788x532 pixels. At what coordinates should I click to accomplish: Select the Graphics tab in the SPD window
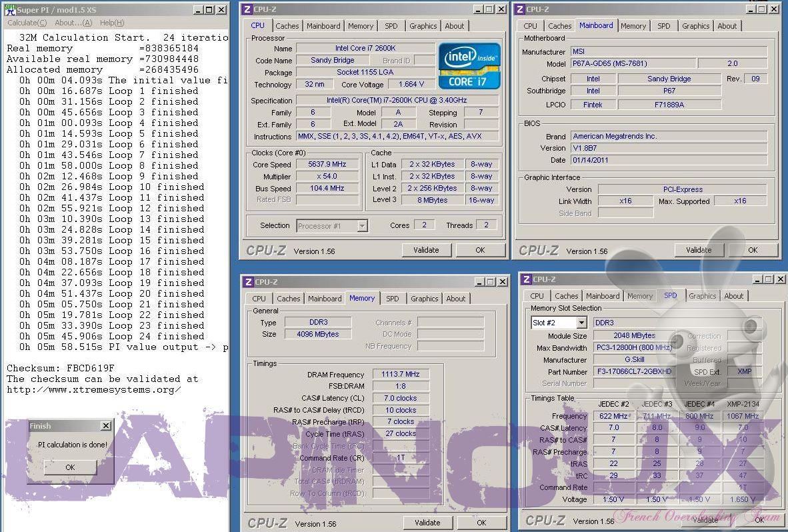(x=703, y=296)
